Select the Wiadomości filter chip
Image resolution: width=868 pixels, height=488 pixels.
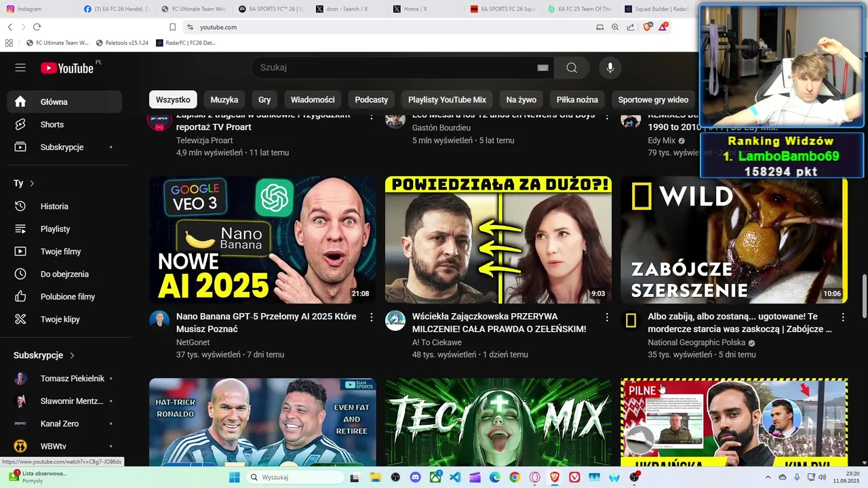[x=313, y=100]
